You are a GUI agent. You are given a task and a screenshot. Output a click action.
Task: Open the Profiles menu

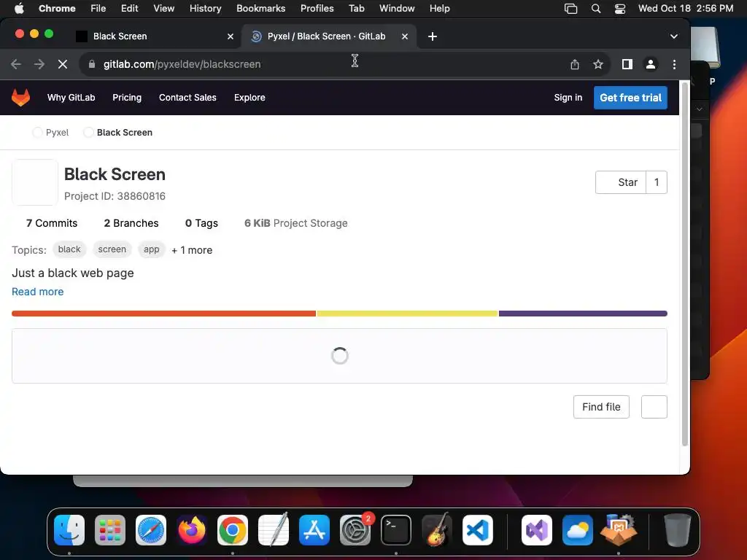(x=317, y=9)
